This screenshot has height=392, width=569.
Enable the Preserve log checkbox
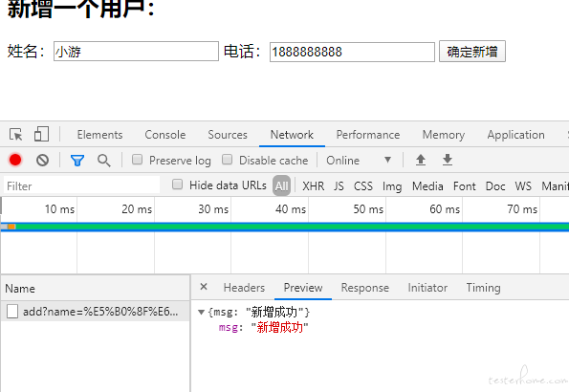pyautogui.click(x=137, y=160)
